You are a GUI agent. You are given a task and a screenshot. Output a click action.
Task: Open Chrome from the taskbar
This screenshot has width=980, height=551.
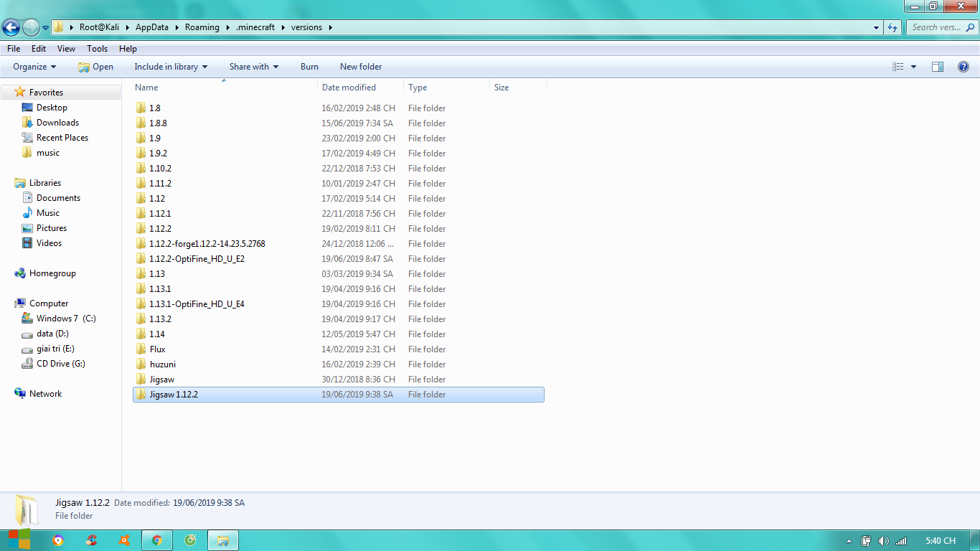(157, 540)
